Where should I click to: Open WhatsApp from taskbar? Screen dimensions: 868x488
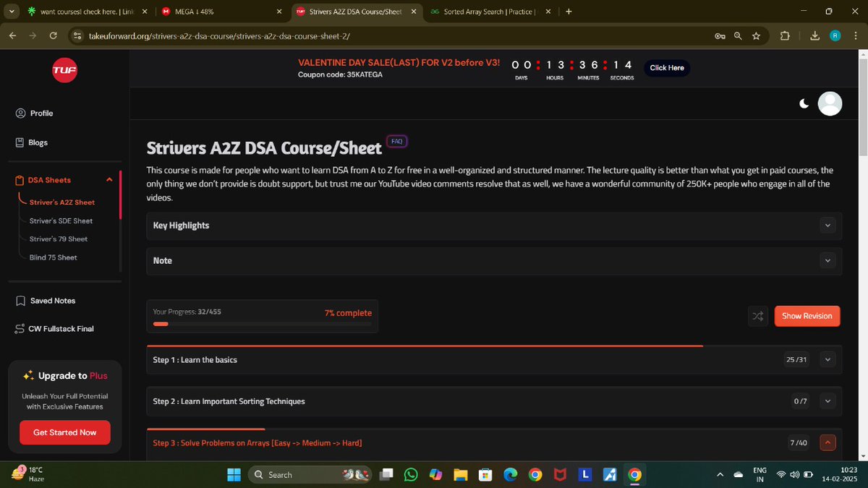[411, 475]
